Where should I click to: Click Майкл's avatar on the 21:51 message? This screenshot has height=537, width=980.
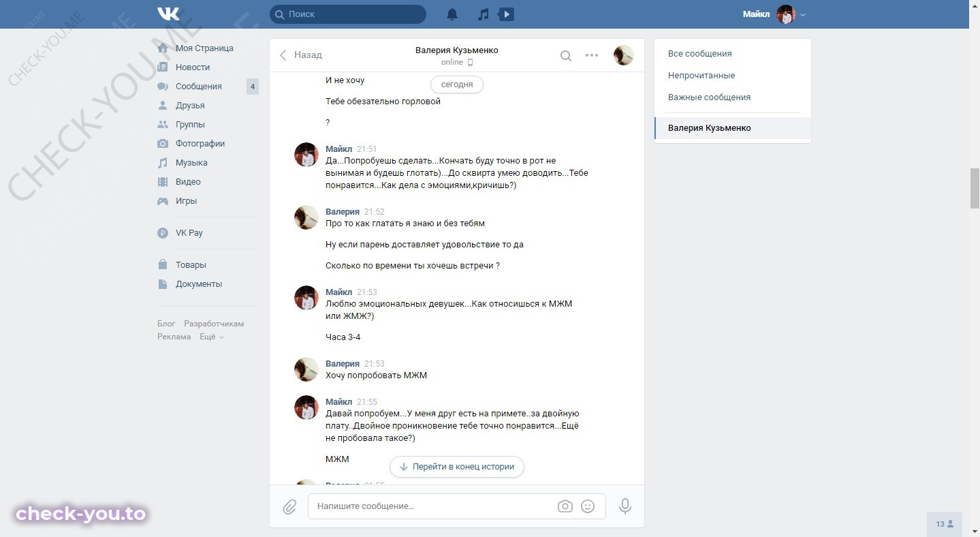click(306, 155)
